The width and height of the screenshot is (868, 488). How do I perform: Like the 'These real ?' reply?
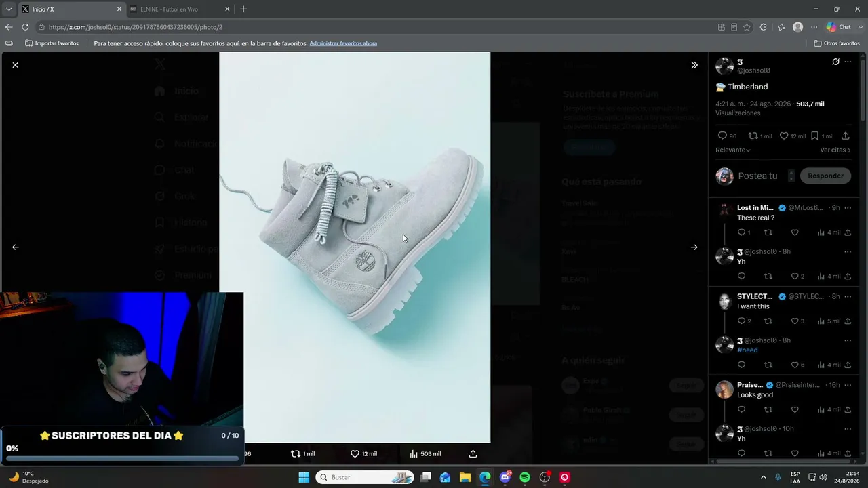point(795,232)
